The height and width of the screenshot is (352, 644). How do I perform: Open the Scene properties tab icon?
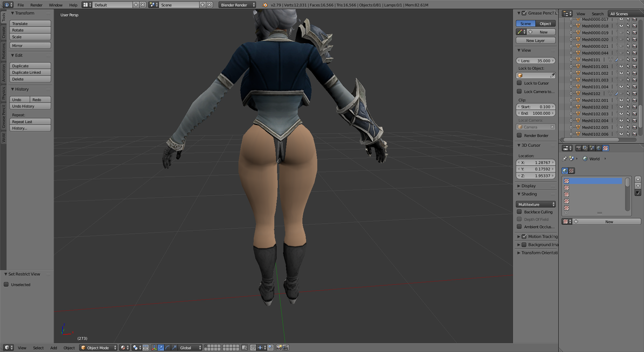[x=592, y=148]
